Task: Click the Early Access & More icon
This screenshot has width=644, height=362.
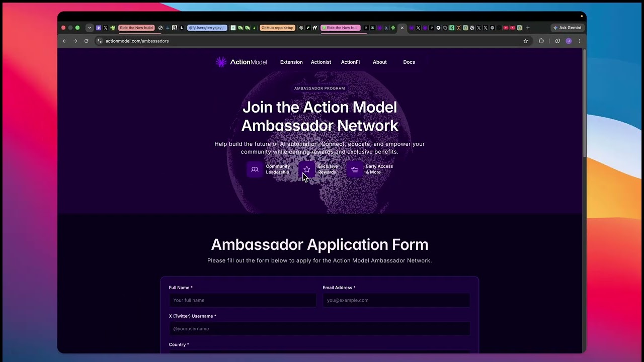Action: (355, 169)
